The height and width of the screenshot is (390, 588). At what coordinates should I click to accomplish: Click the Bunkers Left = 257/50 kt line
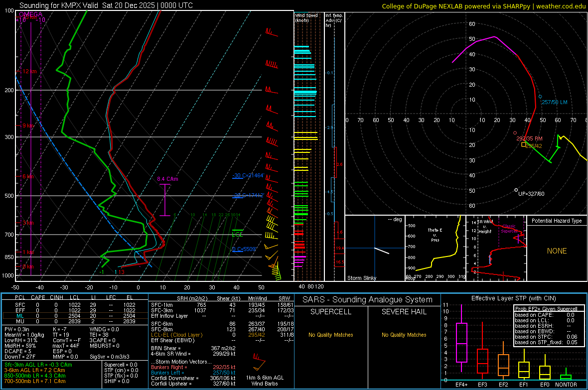click(x=193, y=373)
